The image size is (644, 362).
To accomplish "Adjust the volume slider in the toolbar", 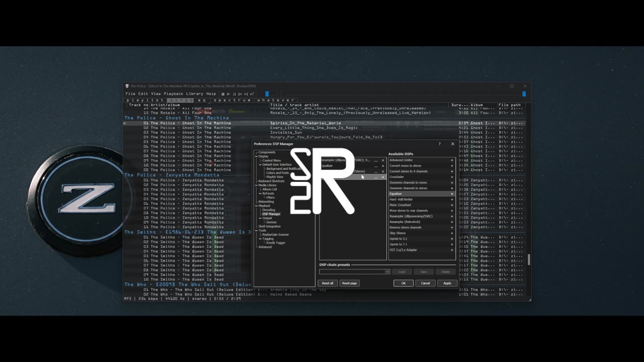I will coord(267,94).
